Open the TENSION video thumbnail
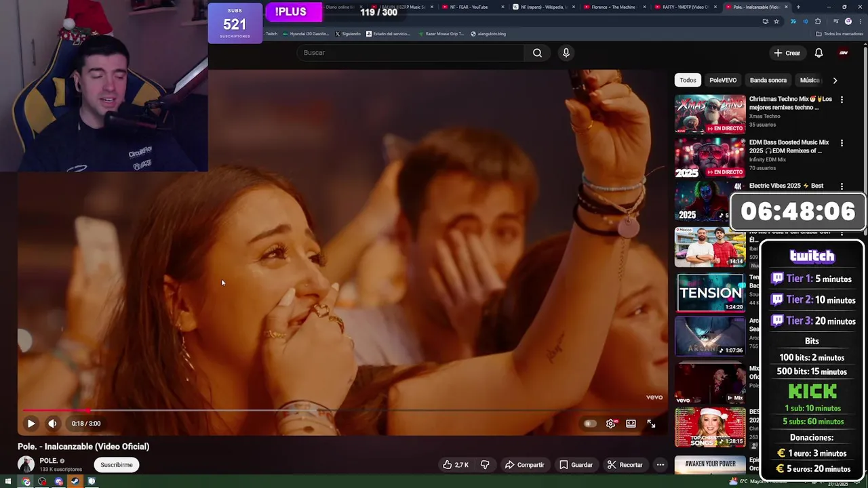This screenshot has width=868, height=488. click(x=710, y=293)
